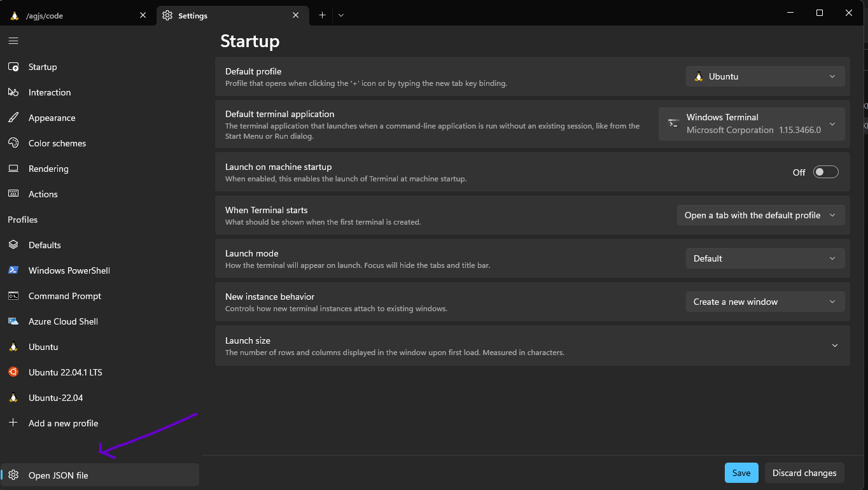
Task: Select the Azure Cloud Shell profile
Action: click(100, 321)
